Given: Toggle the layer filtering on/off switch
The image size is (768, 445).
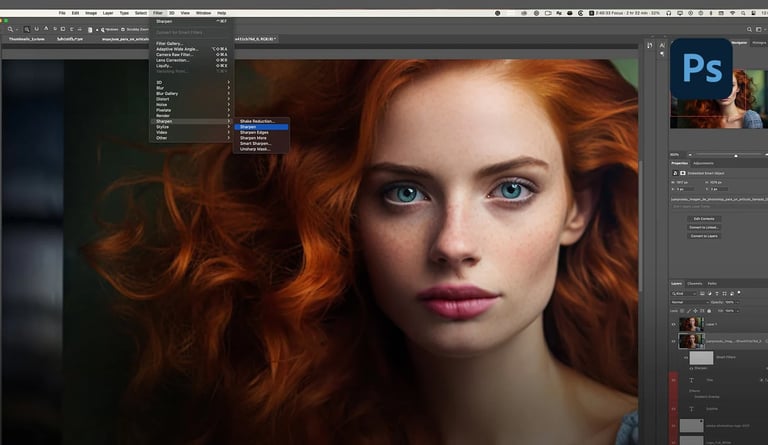Looking at the screenshot, I should pyautogui.click(x=739, y=293).
